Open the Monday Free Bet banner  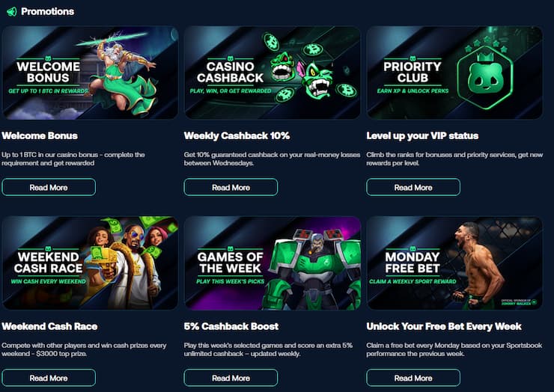click(454, 263)
